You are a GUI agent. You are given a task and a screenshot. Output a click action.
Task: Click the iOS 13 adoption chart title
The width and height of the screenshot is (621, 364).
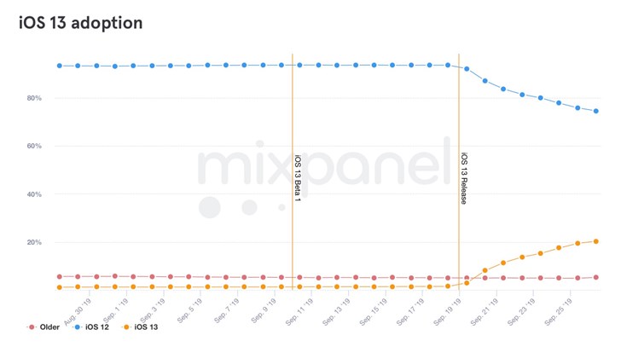81,23
